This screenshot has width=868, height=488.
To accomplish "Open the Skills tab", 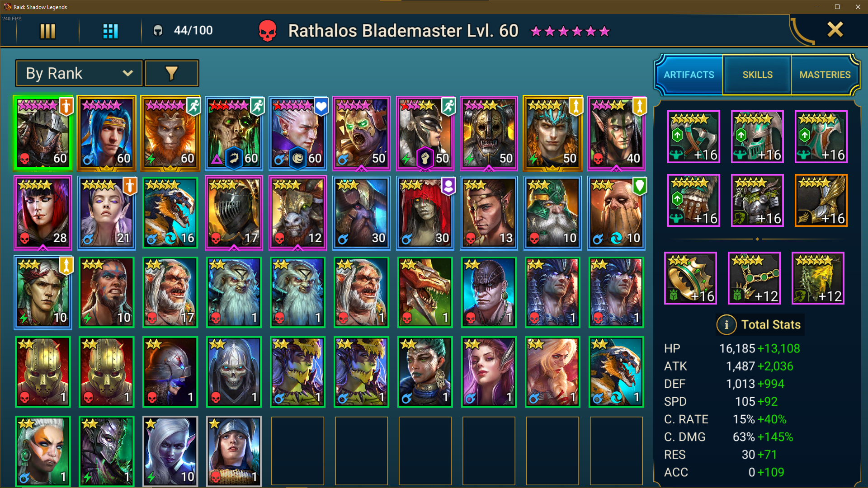I will [x=757, y=75].
